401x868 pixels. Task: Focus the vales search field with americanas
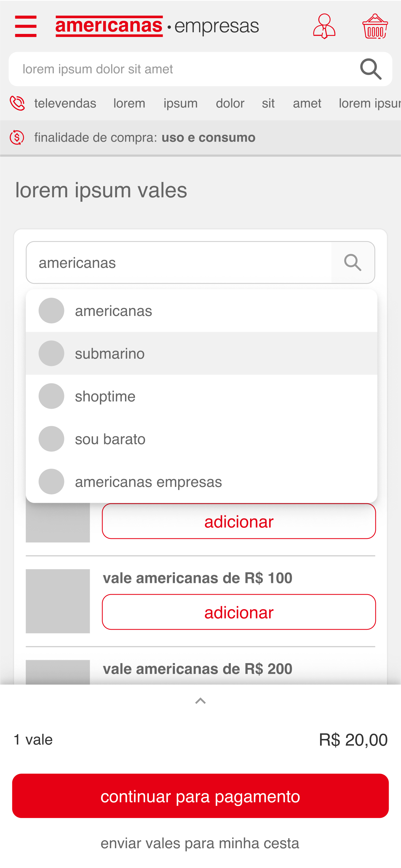(179, 263)
